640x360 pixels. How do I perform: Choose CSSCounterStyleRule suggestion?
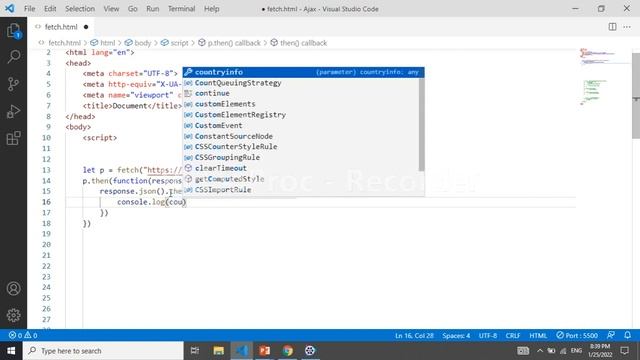[x=301, y=147]
